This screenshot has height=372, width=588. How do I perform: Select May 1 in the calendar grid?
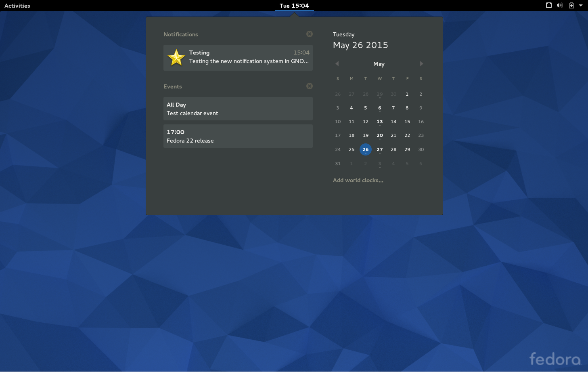tap(407, 94)
